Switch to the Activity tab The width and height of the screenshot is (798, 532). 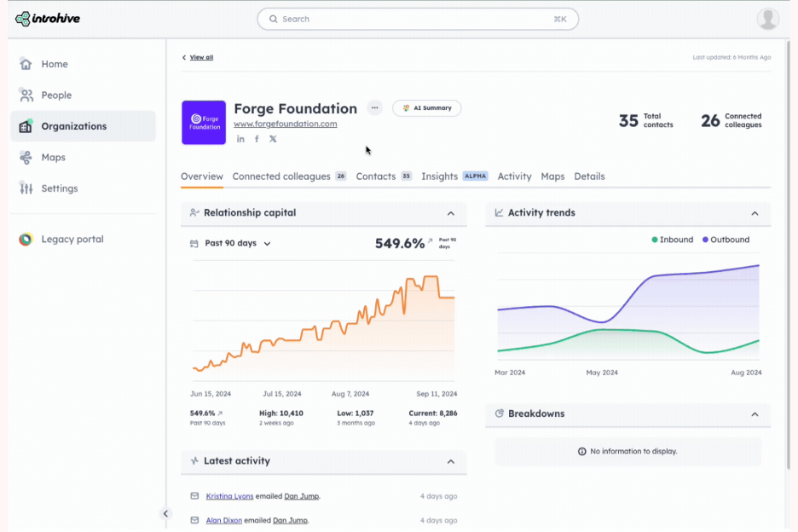click(515, 176)
